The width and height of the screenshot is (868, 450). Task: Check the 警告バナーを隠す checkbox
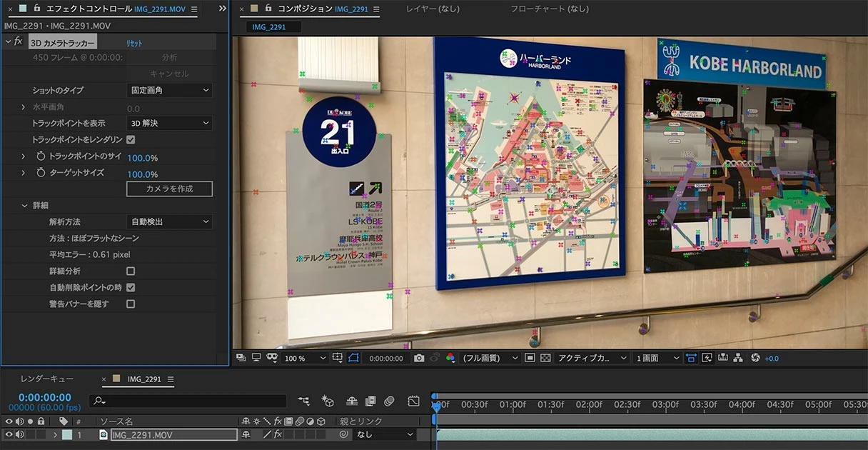click(x=131, y=304)
